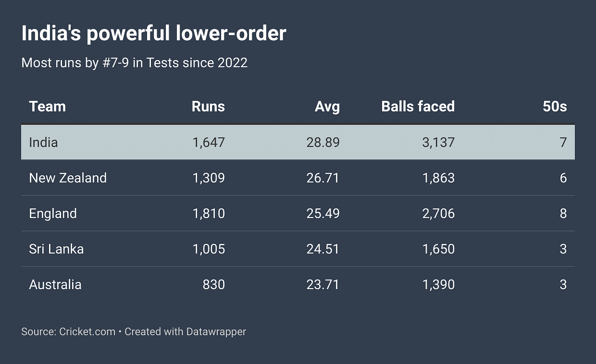Click New Zealand's balls faced 1,863

pos(438,178)
